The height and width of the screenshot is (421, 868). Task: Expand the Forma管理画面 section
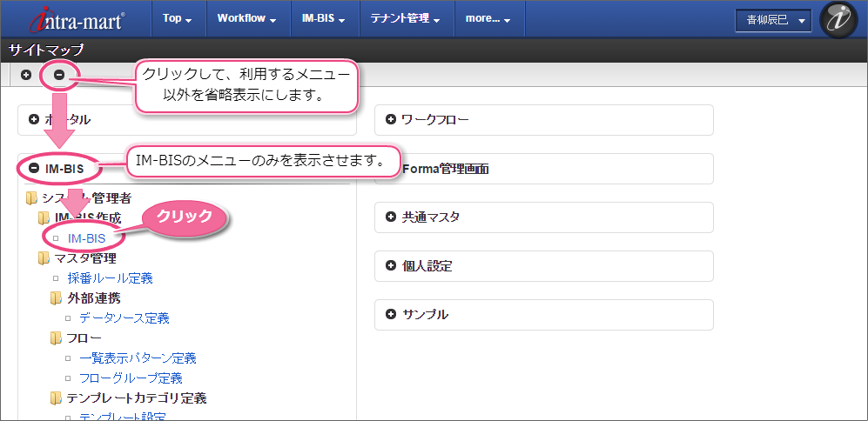(544, 168)
